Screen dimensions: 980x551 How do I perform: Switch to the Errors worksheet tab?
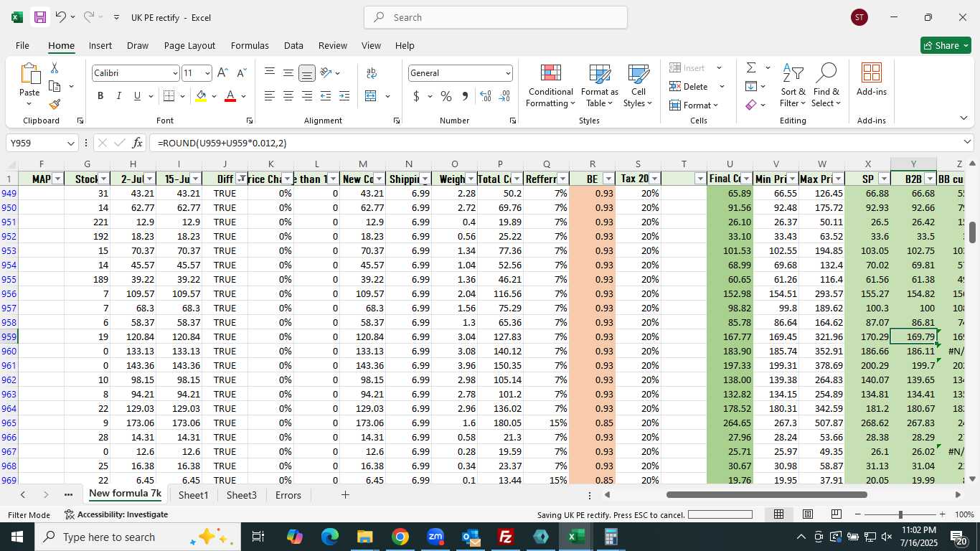(x=288, y=495)
